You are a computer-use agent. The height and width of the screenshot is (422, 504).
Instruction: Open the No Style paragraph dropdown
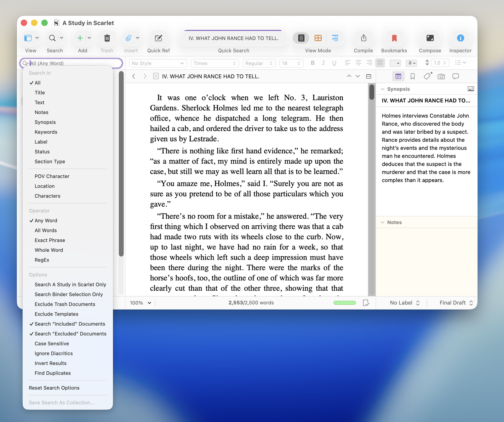pos(158,63)
